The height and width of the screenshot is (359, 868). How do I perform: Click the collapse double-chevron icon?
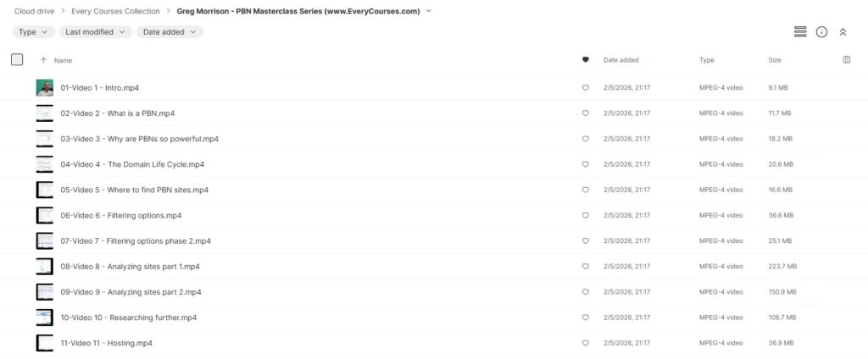pos(843,31)
